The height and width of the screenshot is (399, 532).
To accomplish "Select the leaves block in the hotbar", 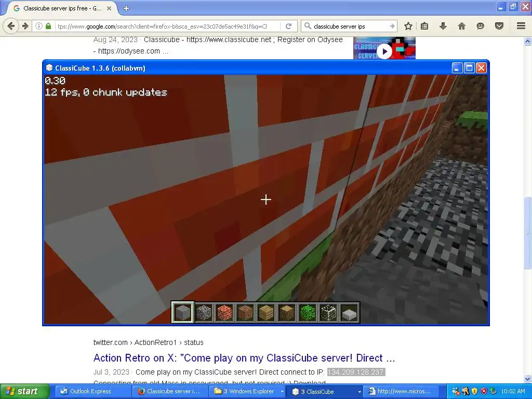I will tap(308, 312).
